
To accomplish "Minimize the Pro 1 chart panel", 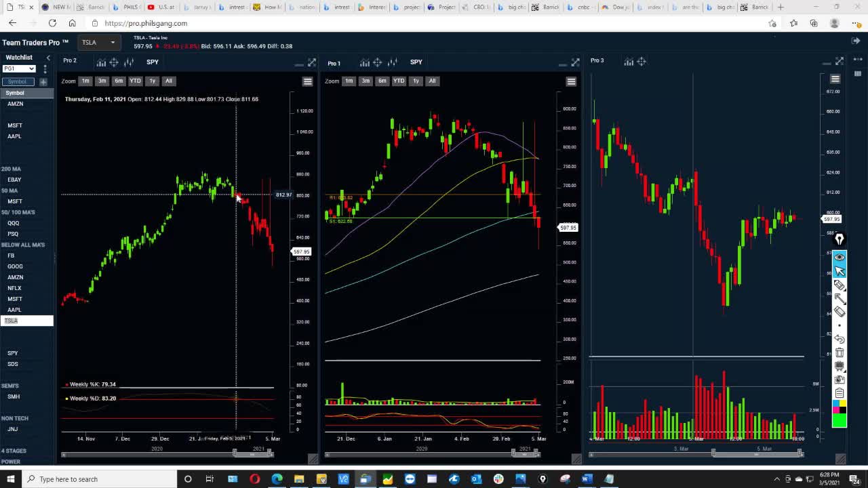I will (562, 64).
